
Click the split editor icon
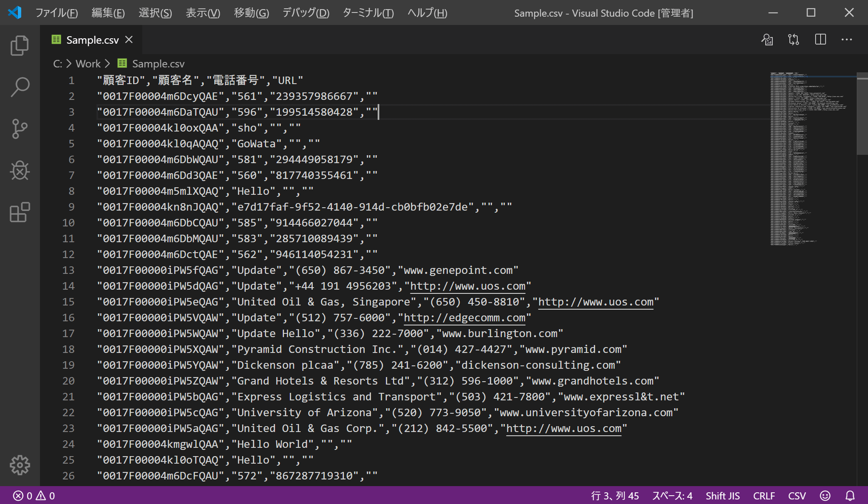click(820, 40)
